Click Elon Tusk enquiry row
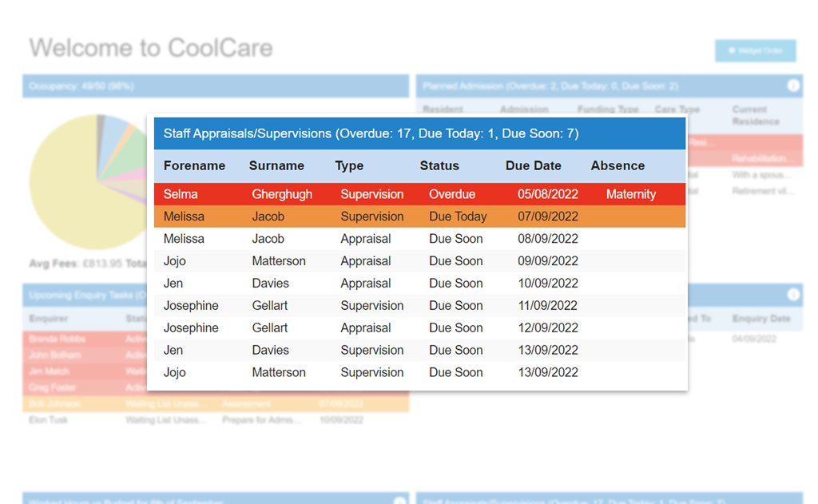 point(216,420)
